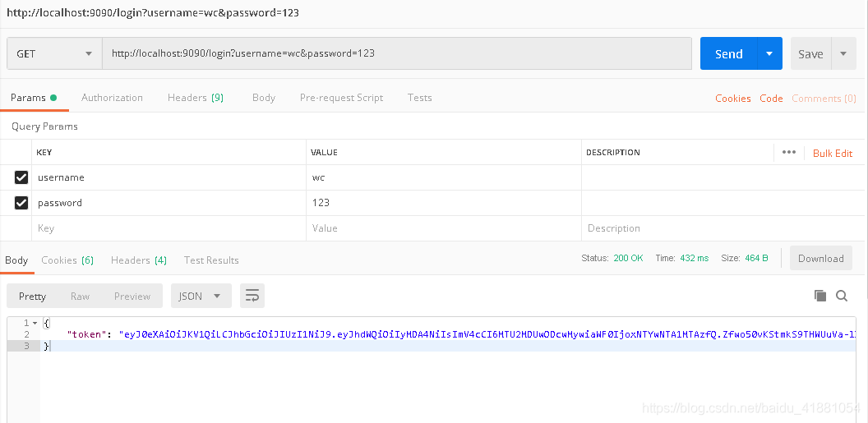
Task: Click the wc value cell
Action: (443, 177)
